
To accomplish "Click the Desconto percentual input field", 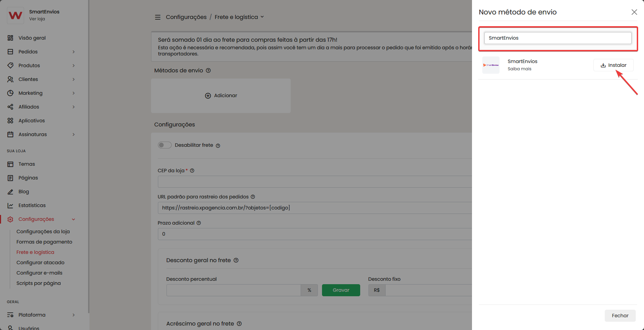I will point(234,290).
